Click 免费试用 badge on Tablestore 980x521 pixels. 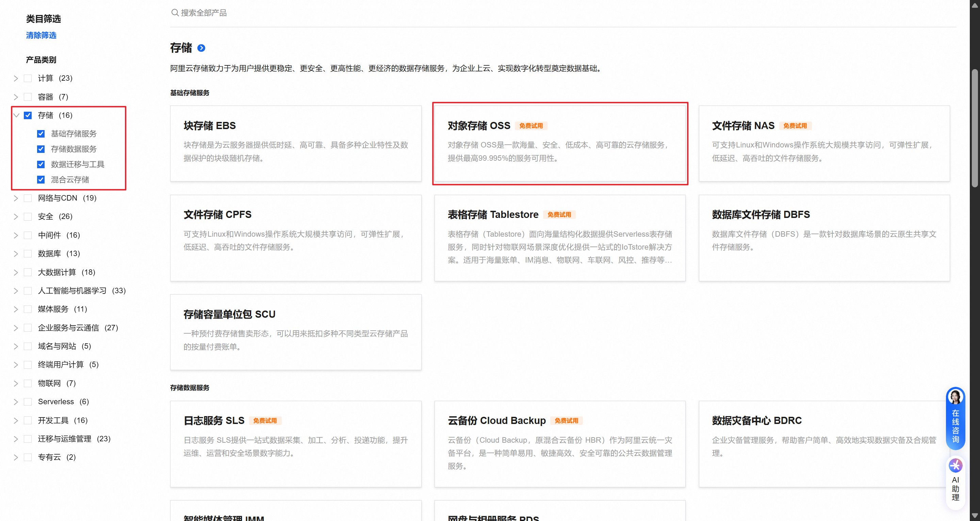559,215
